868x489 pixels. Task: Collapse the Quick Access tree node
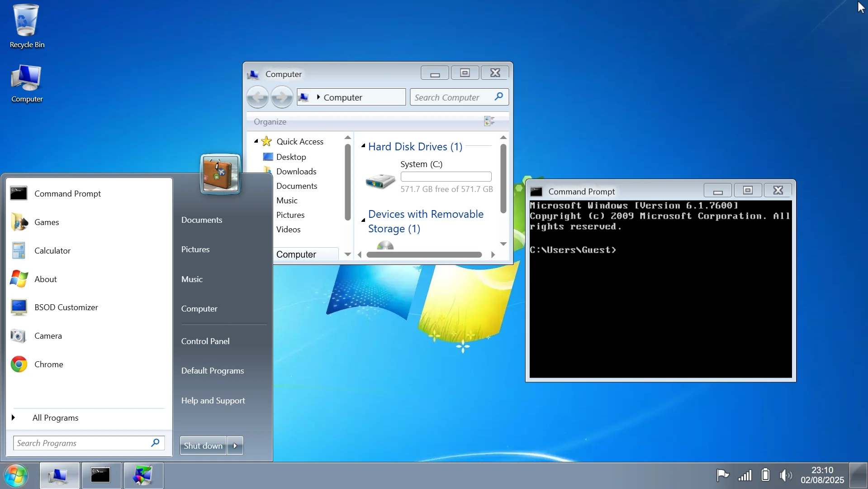[256, 141]
